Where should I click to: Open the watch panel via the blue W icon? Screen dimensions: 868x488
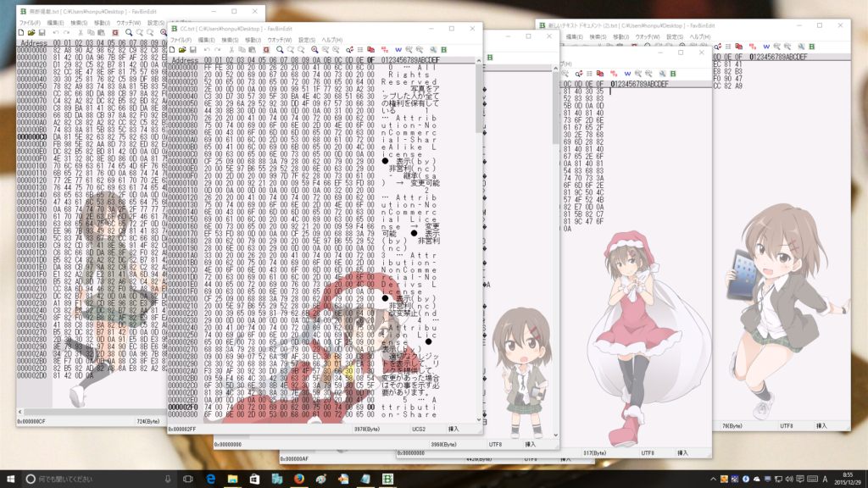coord(398,49)
